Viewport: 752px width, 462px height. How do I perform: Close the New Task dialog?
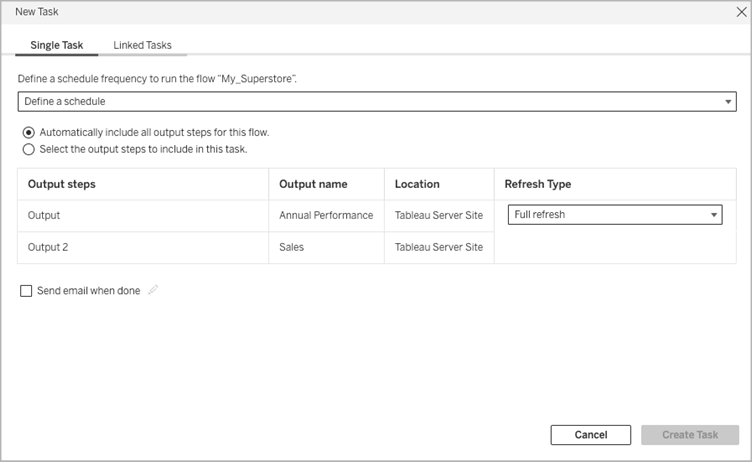click(x=741, y=12)
